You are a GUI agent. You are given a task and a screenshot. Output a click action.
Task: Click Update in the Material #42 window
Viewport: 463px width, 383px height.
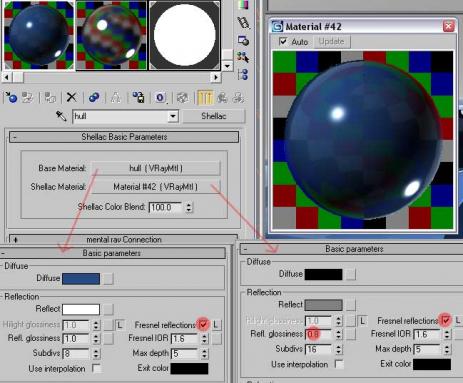tap(331, 41)
